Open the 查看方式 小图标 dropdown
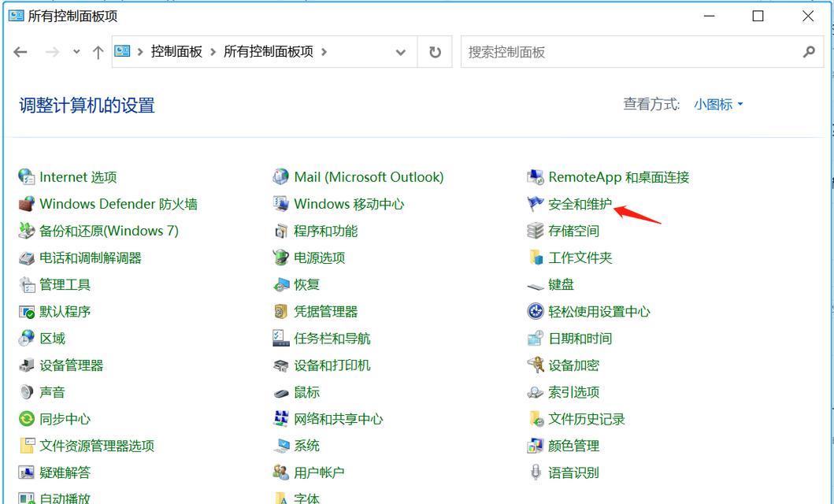Image resolution: width=834 pixels, height=504 pixels. [718, 104]
